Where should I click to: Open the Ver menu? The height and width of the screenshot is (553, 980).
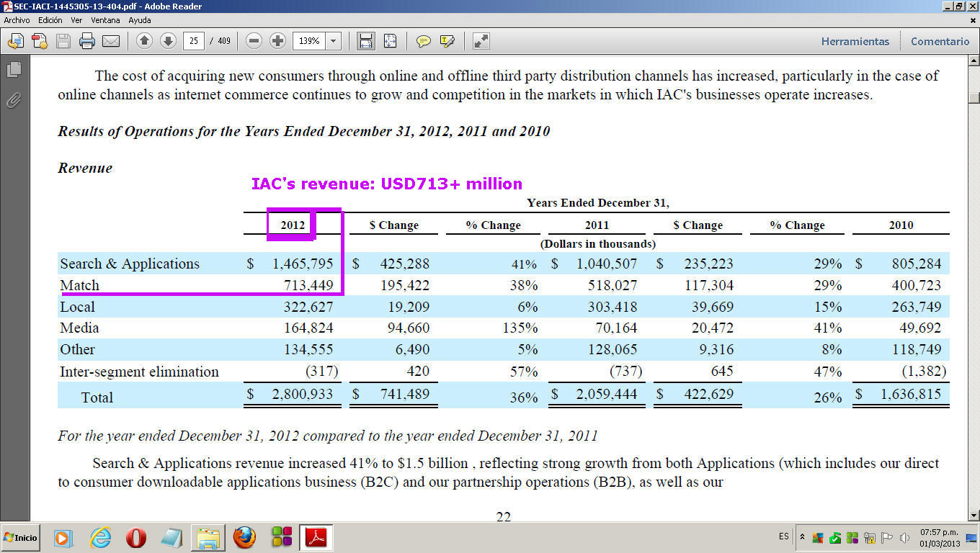(x=76, y=20)
